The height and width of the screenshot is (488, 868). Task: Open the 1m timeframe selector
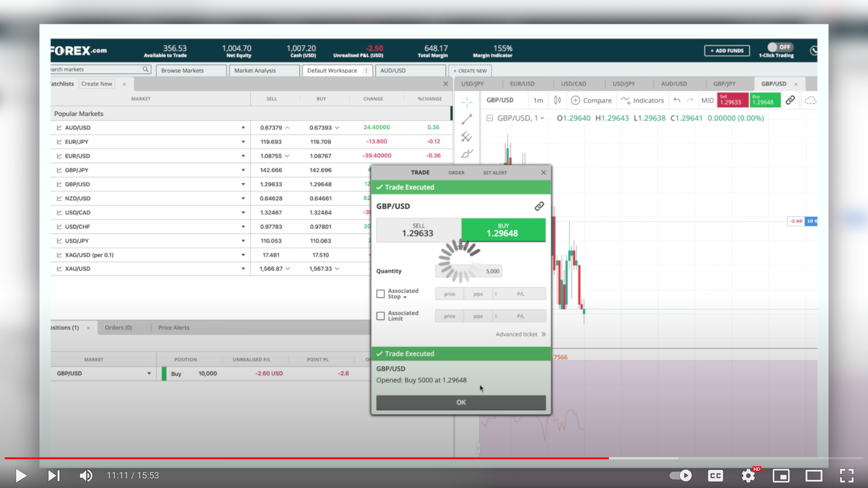coord(538,100)
